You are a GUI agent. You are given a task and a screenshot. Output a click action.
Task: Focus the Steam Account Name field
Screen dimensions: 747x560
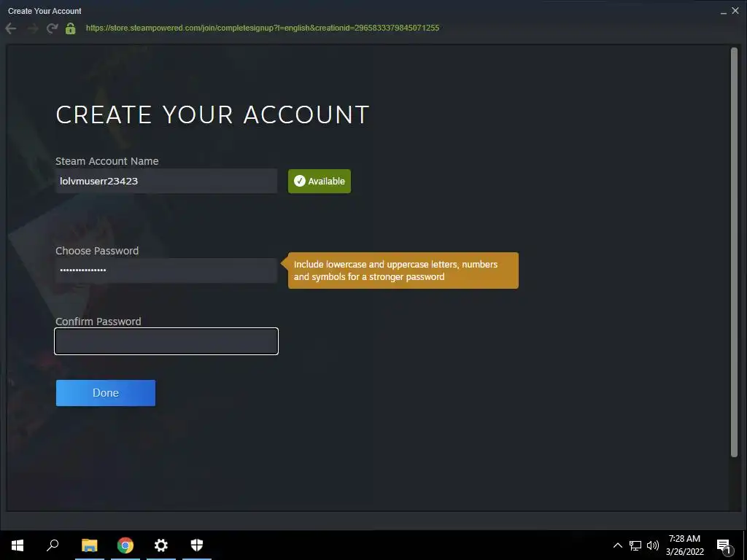click(x=166, y=181)
